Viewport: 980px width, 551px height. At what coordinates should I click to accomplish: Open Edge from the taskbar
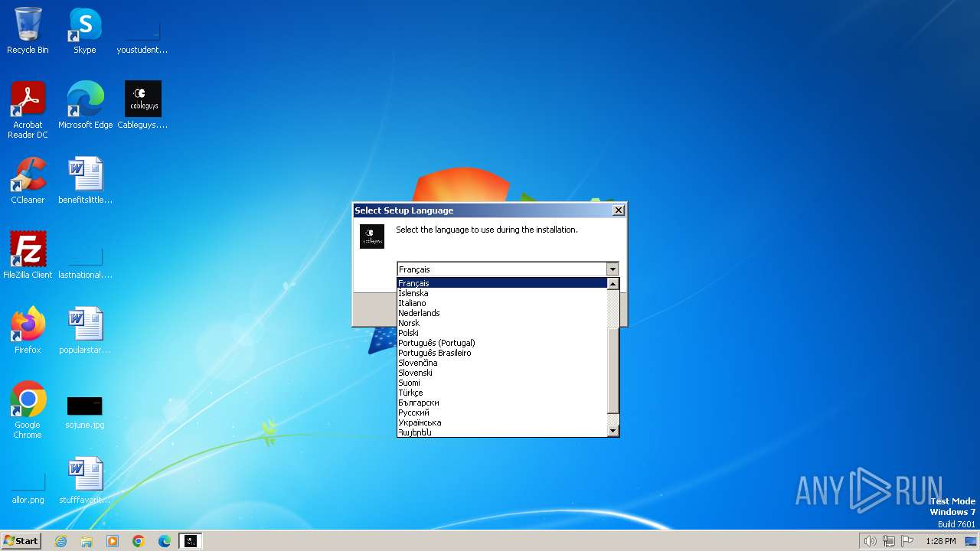click(x=165, y=541)
